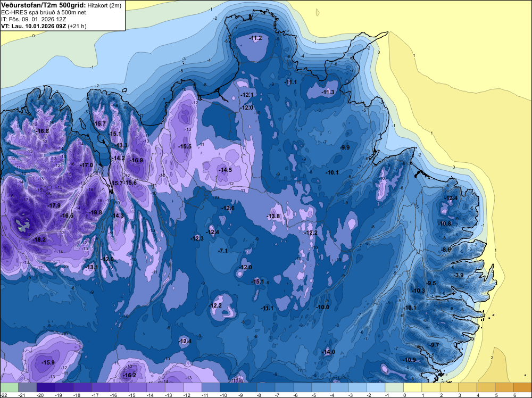The height and width of the screenshot is (398, 532).
Task: Click the -10.3 temperature reading
Action: 419,291
